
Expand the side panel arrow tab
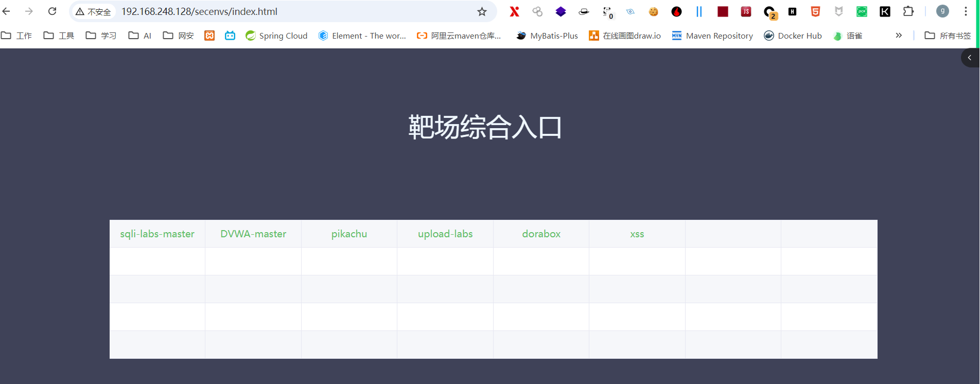(x=970, y=58)
